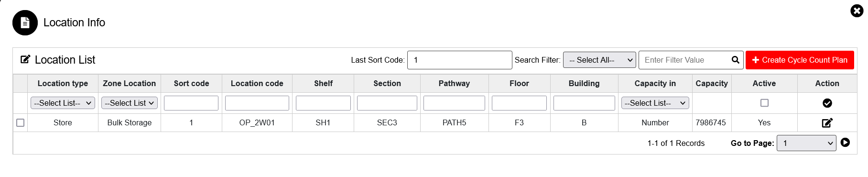Image resolution: width=868 pixels, height=177 pixels.
Task: Click the Location List edit icon
Action: click(25, 59)
